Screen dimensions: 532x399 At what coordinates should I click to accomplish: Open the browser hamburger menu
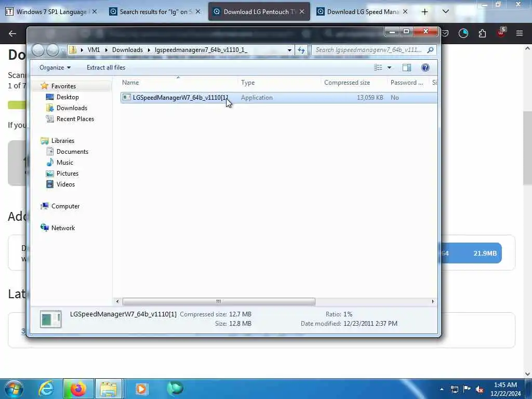pos(520,33)
